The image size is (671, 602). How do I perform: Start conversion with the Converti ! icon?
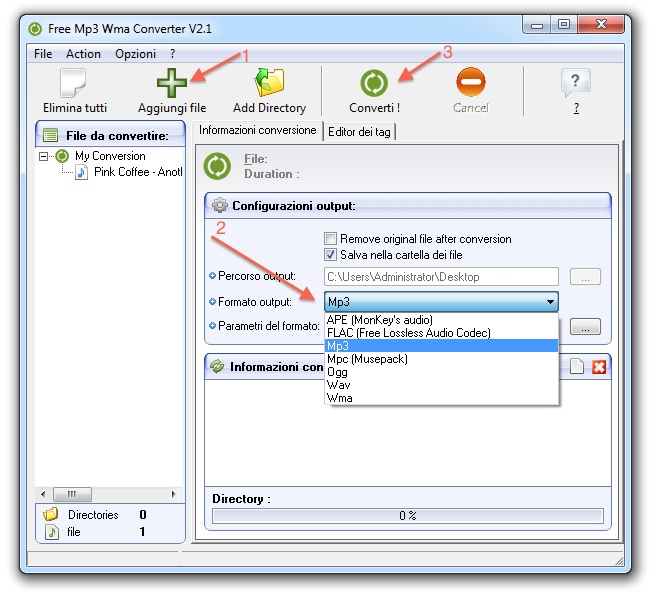(x=374, y=83)
